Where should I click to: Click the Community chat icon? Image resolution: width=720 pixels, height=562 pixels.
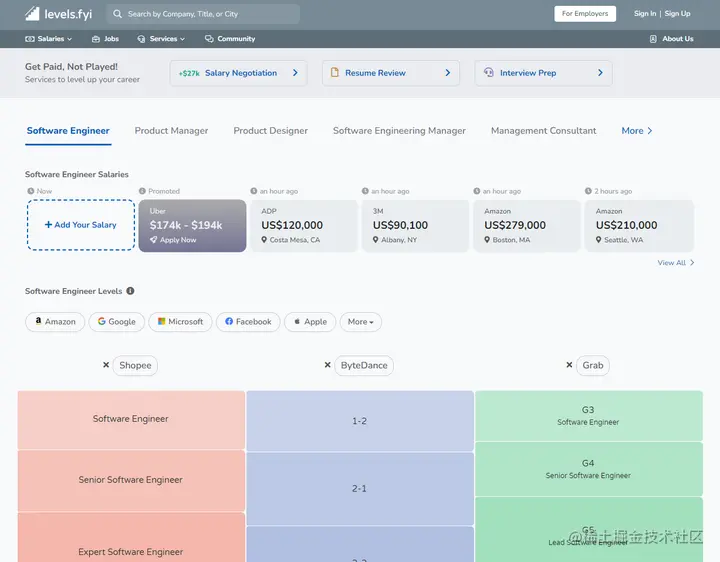click(x=209, y=39)
